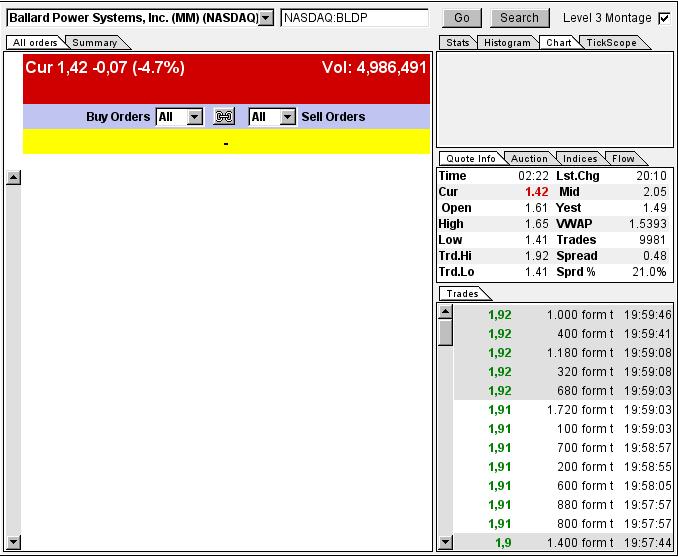Click the order book scroll down arrow
Viewport: 678px width, 557px height.
(x=13, y=542)
